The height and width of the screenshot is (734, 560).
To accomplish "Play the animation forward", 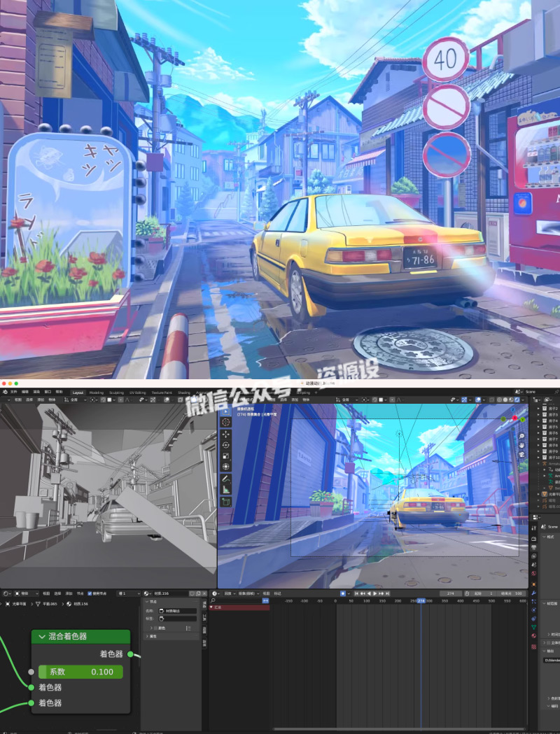I will click(x=375, y=593).
